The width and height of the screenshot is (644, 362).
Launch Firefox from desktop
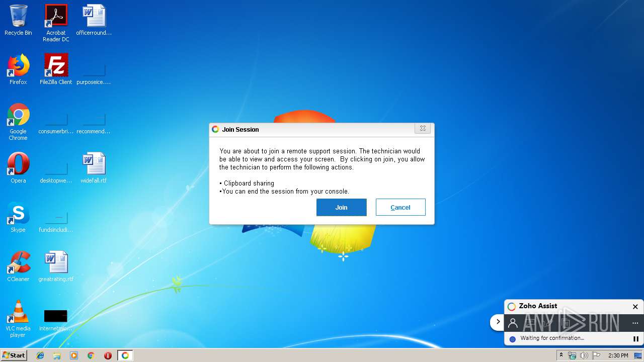pyautogui.click(x=18, y=69)
